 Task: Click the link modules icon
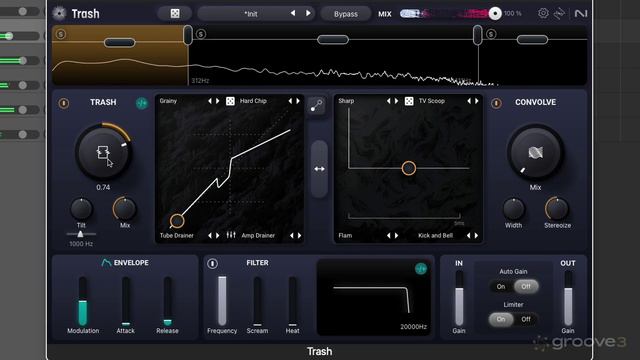click(x=316, y=106)
